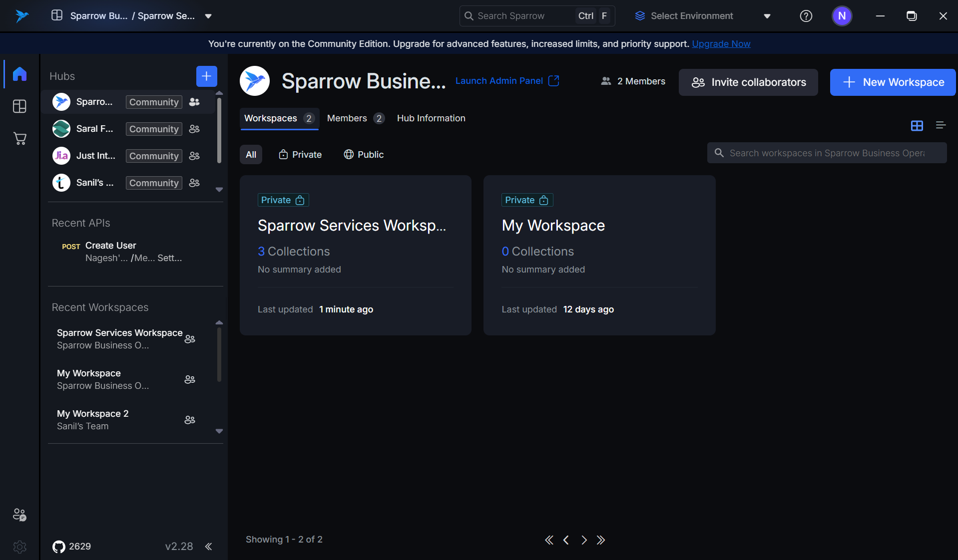Go to previous page of workspaces
This screenshot has width=958, height=560.
coord(566,540)
